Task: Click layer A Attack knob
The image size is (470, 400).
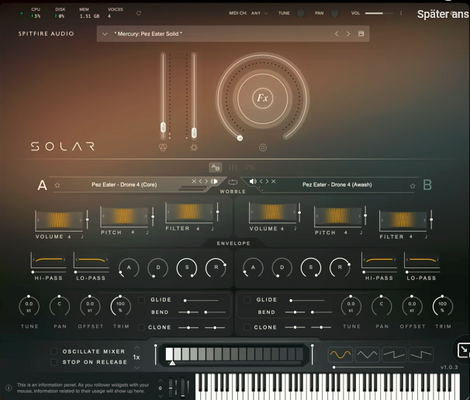Action: [x=129, y=268]
